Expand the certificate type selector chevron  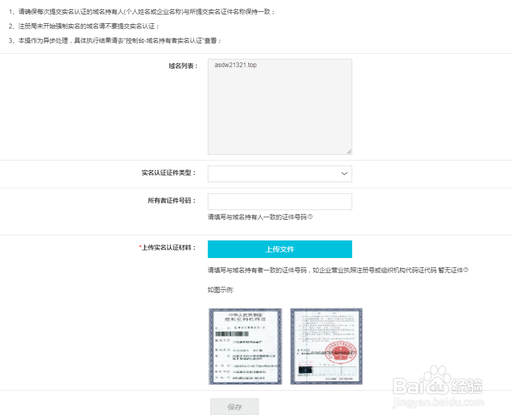click(343, 173)
